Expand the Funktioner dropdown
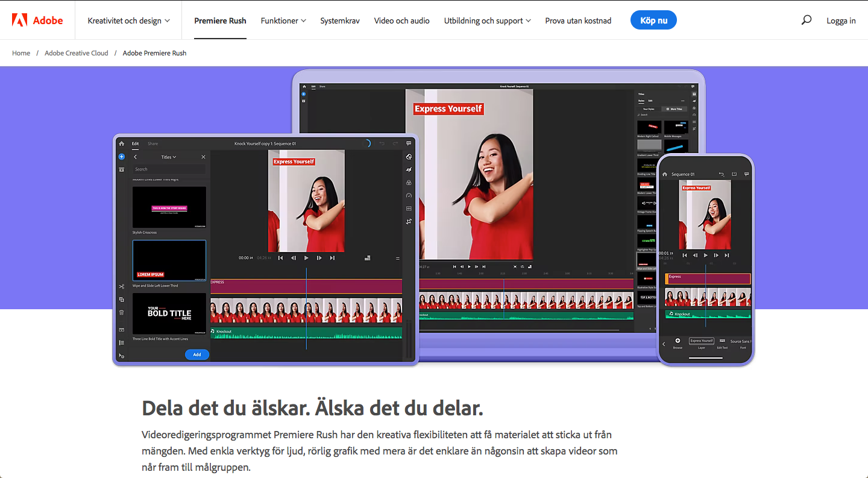The width and height of the screenshot is (868, 478). [283, 20]
